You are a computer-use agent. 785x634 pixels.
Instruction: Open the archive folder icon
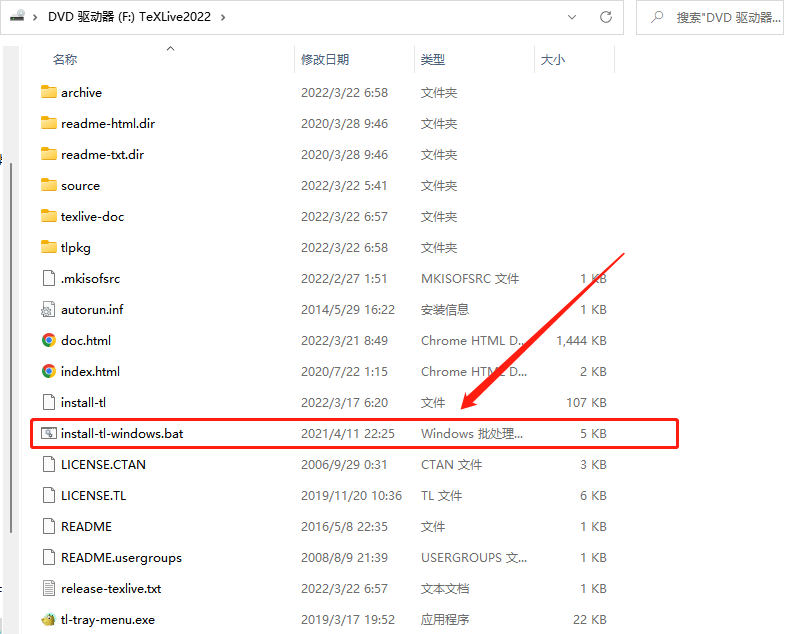tap(49, 92)
